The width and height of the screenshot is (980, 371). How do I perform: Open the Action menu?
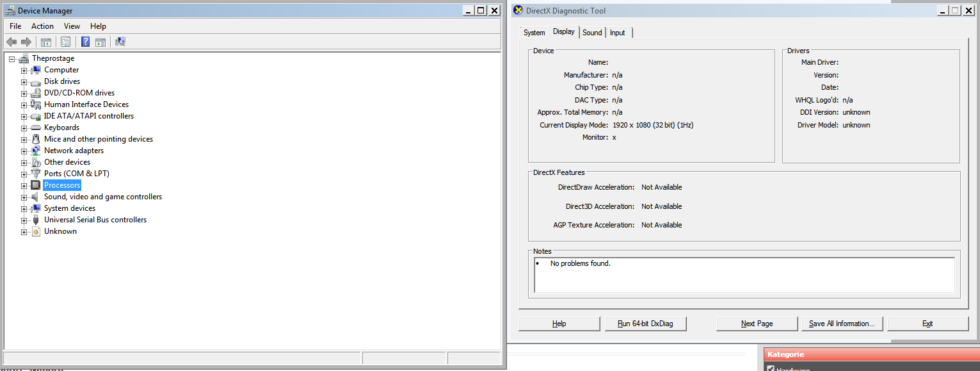pos(42,26)
